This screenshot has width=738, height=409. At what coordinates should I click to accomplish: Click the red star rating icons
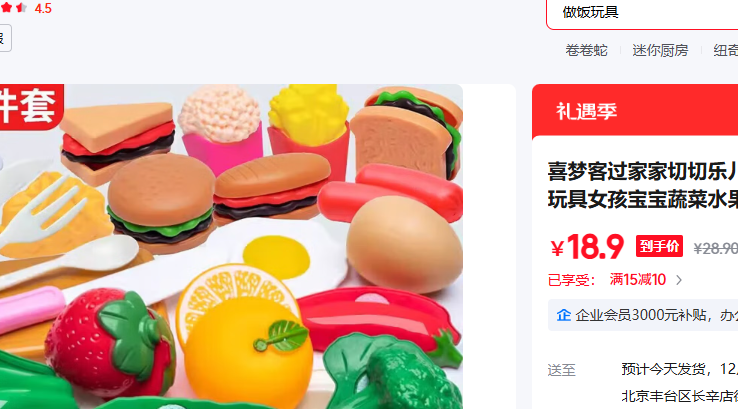coord(13,8)
